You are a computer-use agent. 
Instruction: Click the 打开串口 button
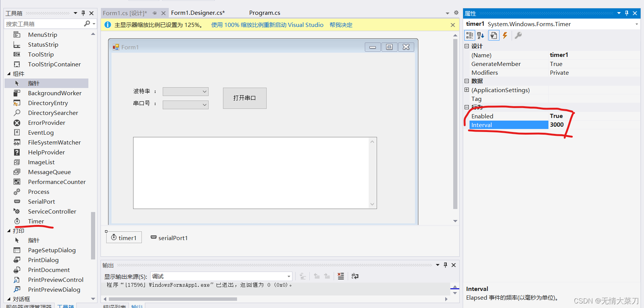coord(245,98)
